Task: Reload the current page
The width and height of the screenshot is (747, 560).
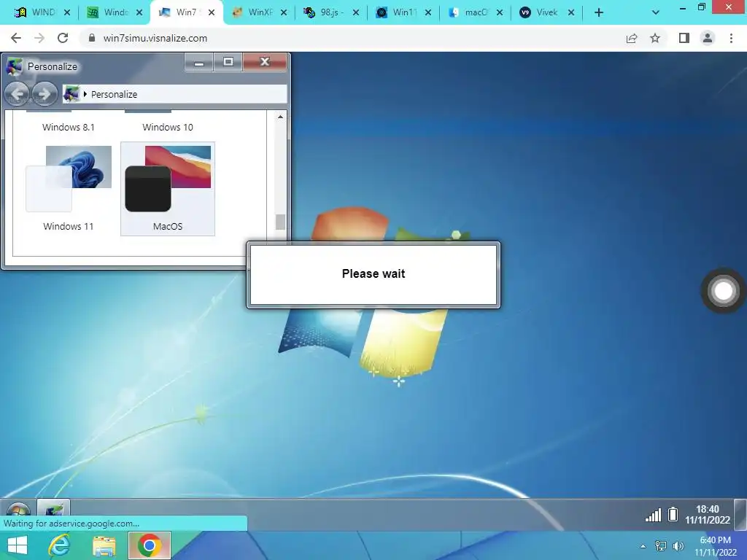Action: pos(63,38)
